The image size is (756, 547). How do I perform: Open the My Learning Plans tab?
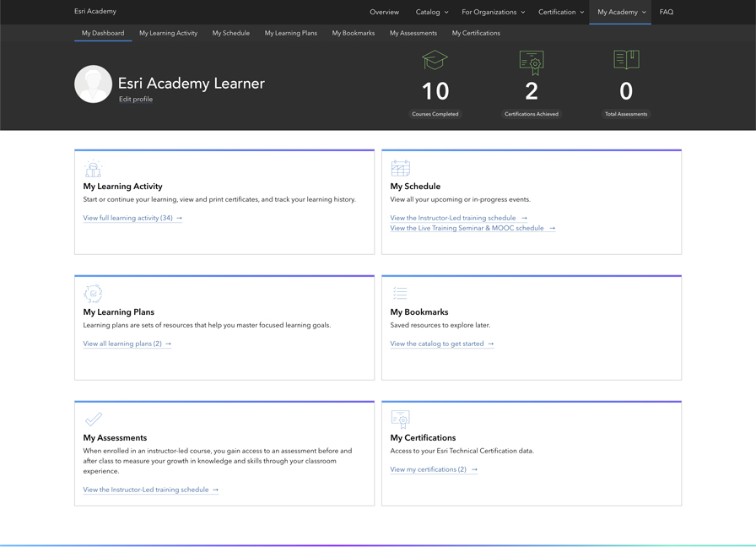click(x=291, y=33)
